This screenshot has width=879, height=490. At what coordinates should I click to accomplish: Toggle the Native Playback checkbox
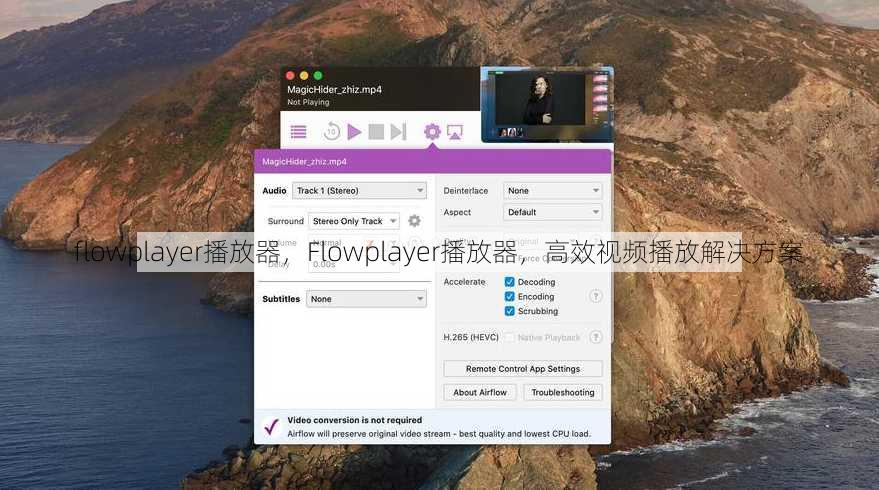[x=510, y=337]
